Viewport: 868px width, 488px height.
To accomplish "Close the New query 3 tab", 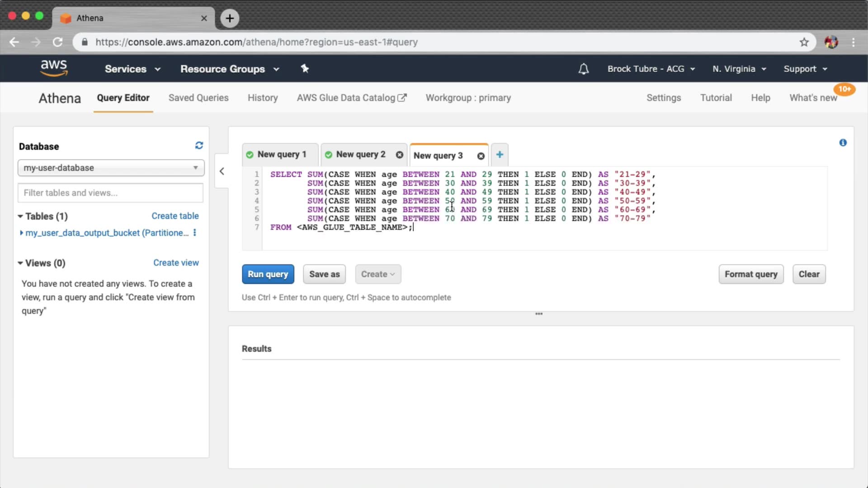I will [x=481, y=156].
